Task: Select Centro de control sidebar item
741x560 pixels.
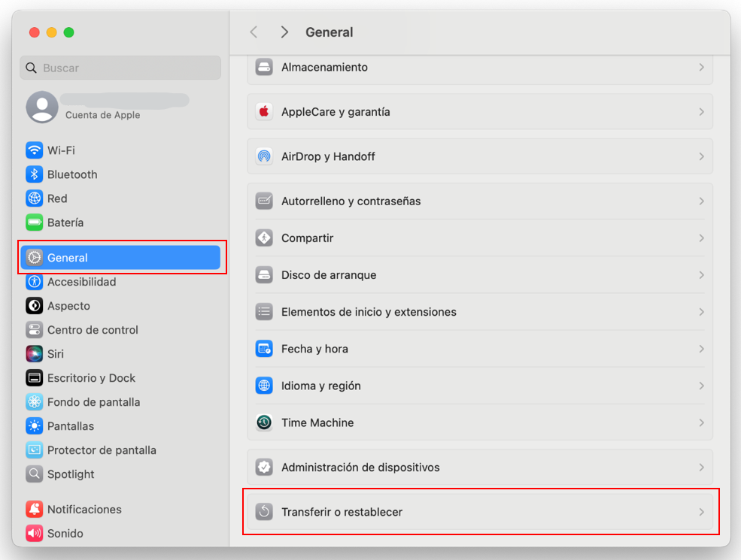Action: click(93, 330)
